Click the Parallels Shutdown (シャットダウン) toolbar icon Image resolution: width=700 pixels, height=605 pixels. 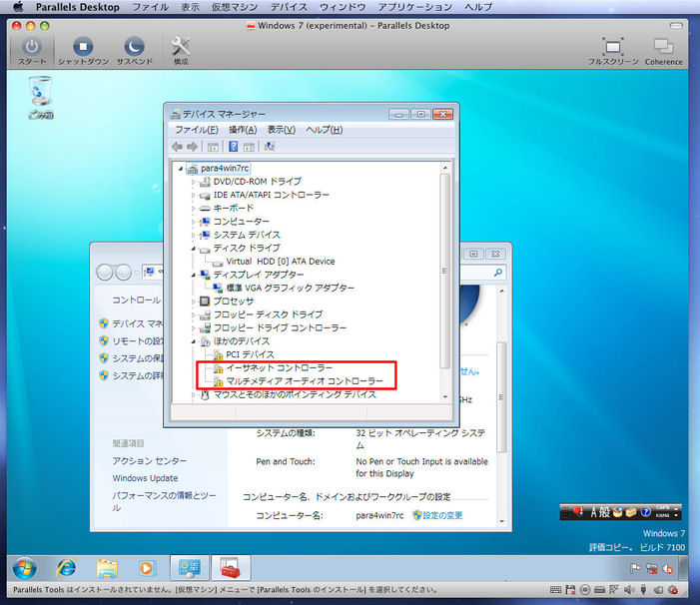84,47
